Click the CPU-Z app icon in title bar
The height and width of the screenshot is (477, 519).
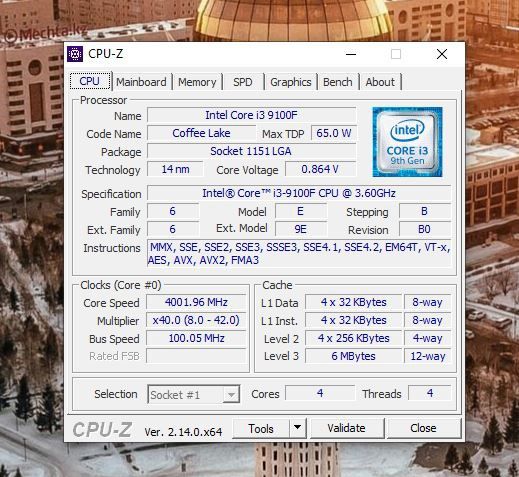[75, 54]
